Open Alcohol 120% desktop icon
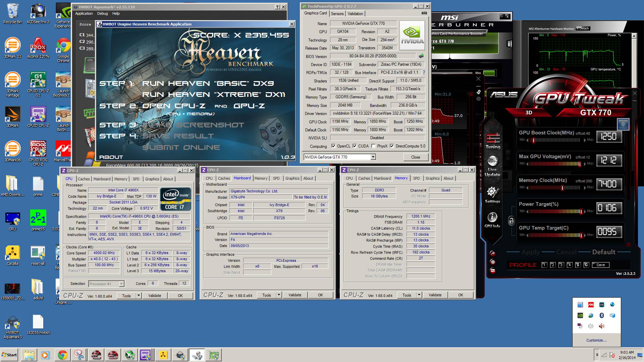This screenshot has width=644, height=362. [x=38, y=48]
